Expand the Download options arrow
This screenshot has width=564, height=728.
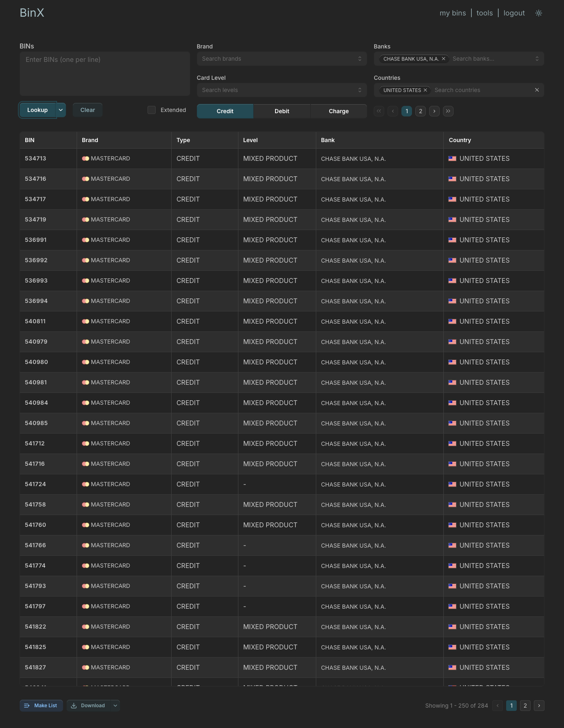(x=115, y=706)
